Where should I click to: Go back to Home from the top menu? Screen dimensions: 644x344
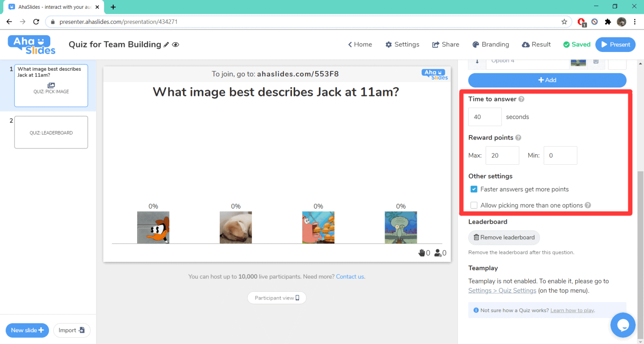[360, 44]
